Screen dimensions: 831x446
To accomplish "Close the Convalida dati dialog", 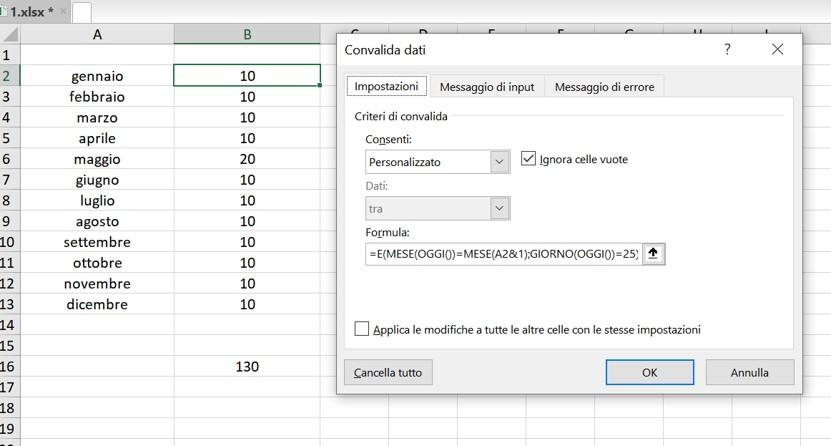I will (777, 49).
